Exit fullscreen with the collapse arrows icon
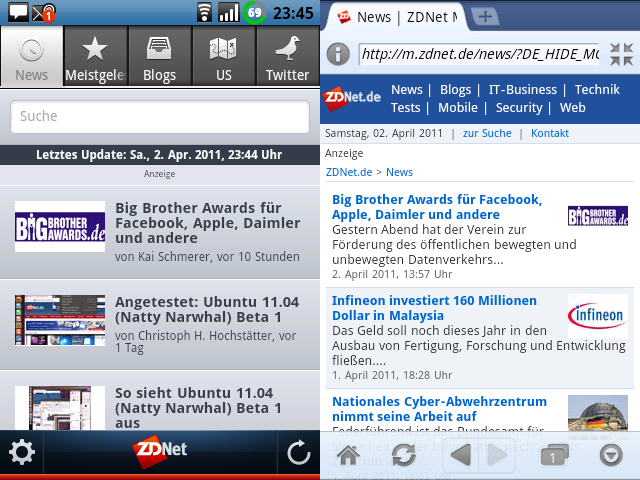The image size is (640, 480). pos(621,54)
